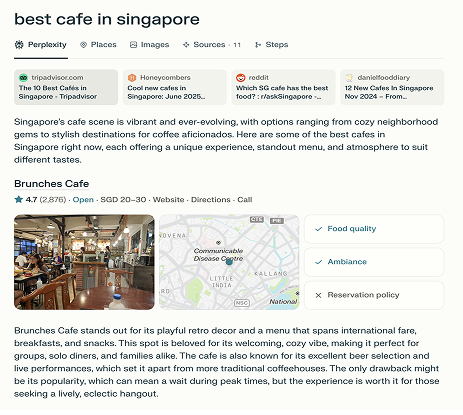The image size is (463, 415).
Task: Click the Call link
Action: 245,200
